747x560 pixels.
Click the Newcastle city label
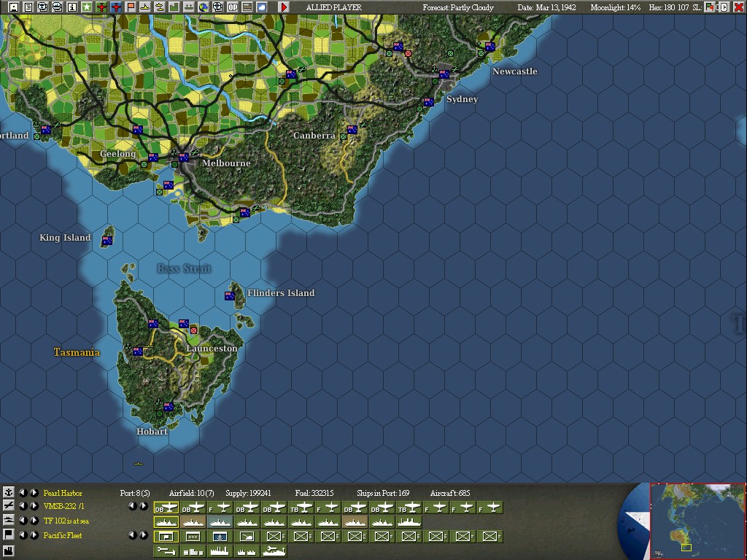point(514,71)
